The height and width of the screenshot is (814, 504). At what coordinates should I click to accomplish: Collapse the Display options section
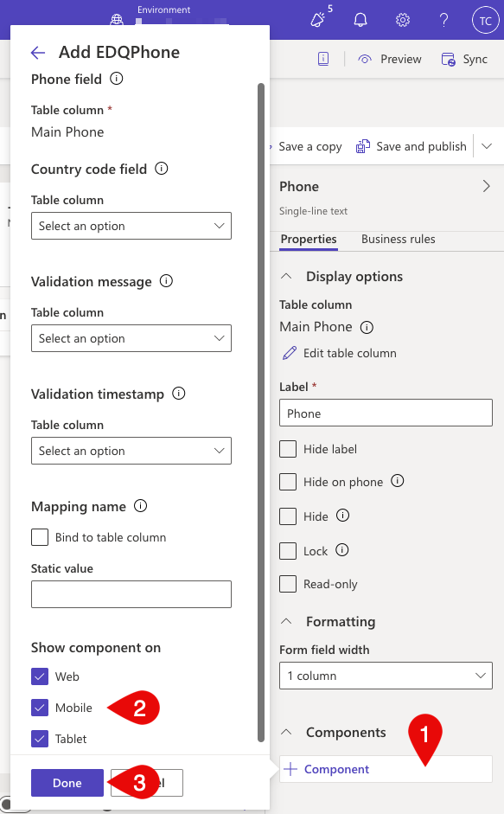pyautogui.click(x=286, y=276)
